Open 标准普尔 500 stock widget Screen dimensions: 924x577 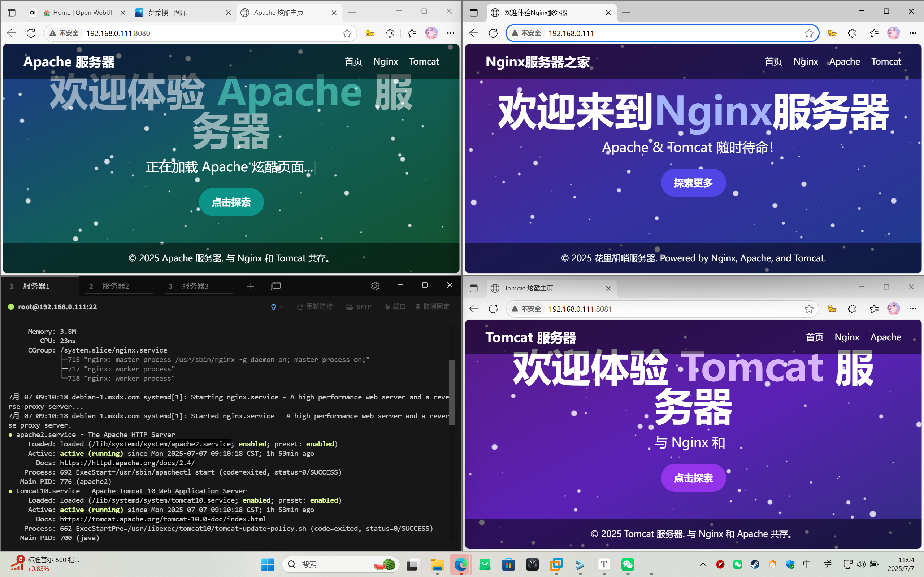(45, 564)
